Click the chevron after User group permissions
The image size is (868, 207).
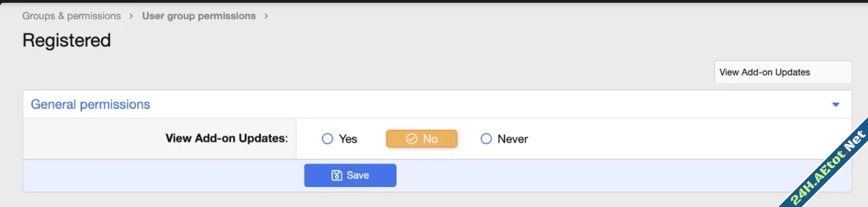(266, 16)
